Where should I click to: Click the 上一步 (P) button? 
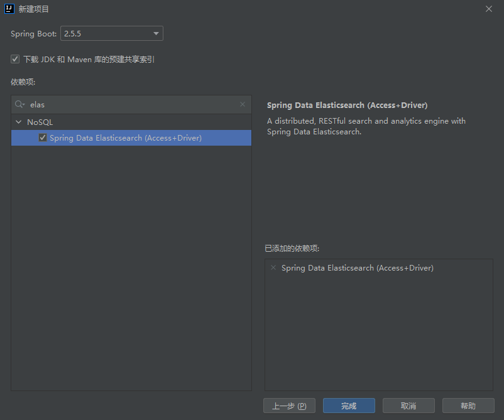289,406
